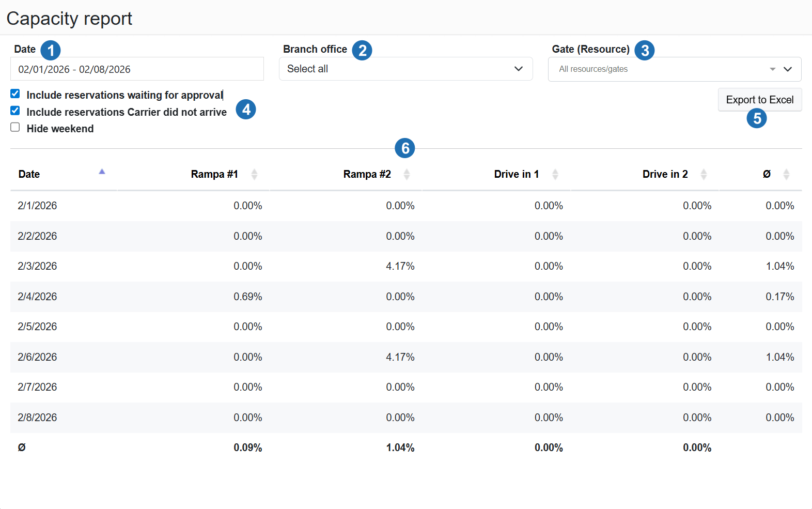Click the Date column header text

point(29,174)
